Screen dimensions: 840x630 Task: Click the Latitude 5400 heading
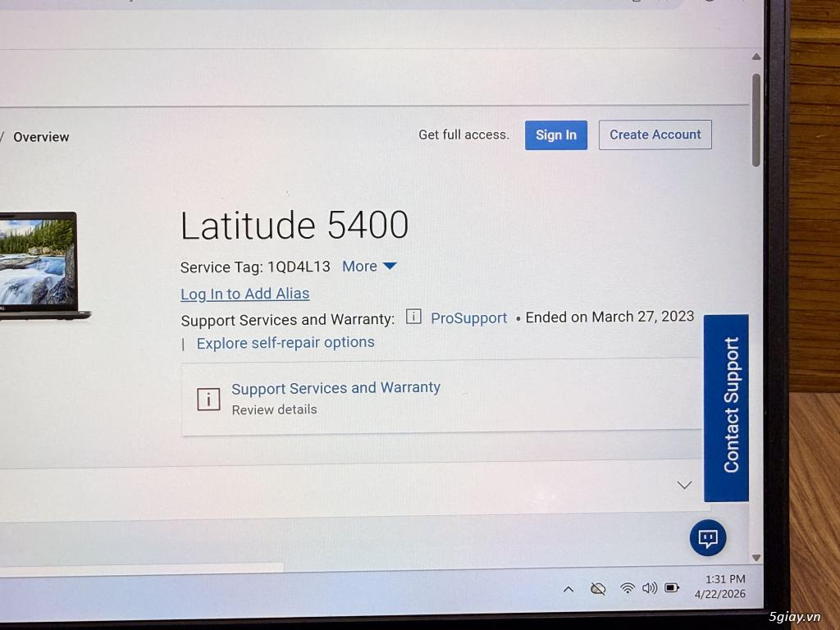click(x=294, y=225)
